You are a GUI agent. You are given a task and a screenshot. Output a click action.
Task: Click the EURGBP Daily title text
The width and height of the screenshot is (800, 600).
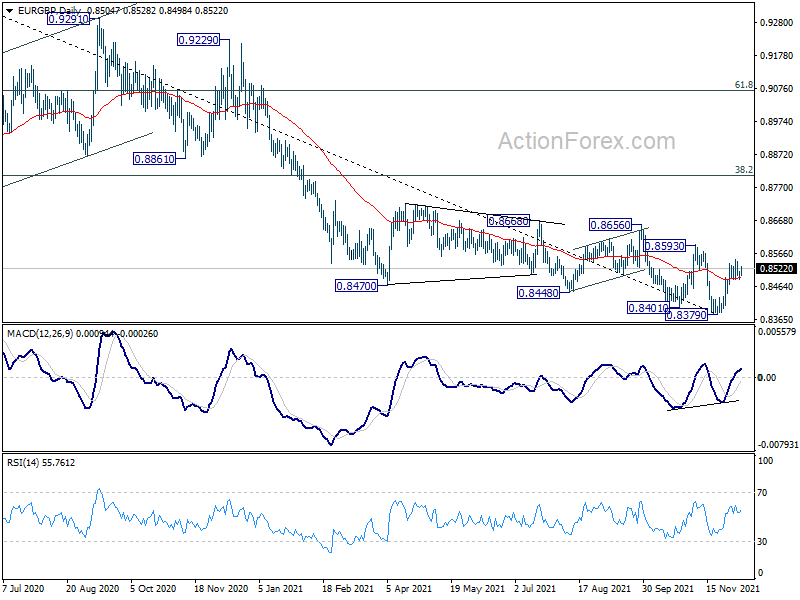point(49,10)
